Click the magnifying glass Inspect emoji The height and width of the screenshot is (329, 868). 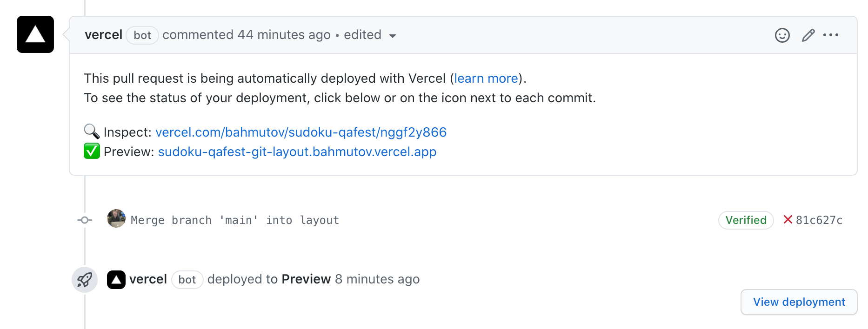(92, 132)
